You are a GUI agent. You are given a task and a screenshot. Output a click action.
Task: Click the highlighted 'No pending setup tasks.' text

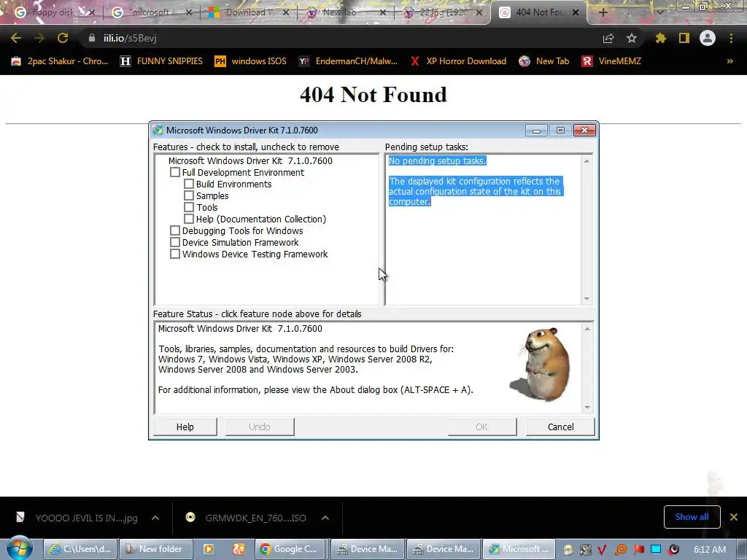point(438,160)
